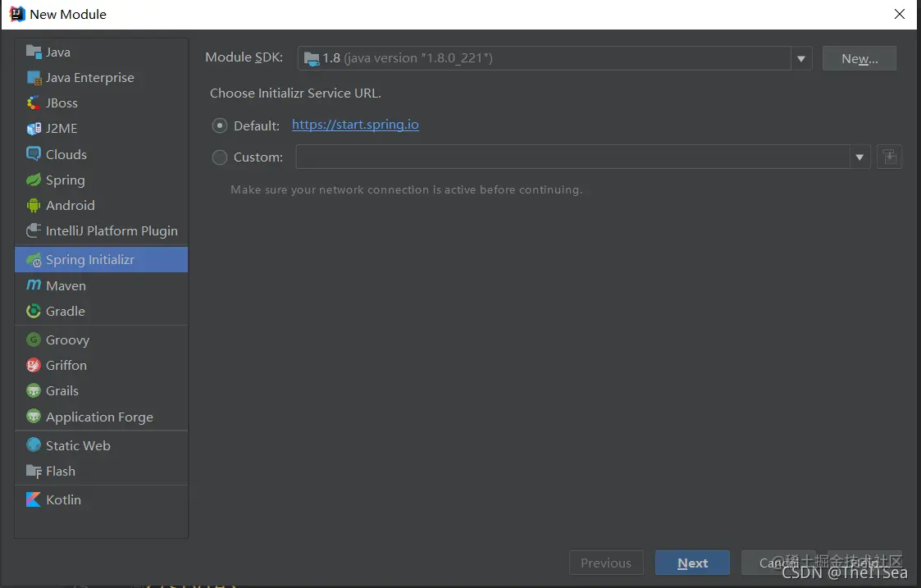This screenshot has width=921, height=588.
Task: Close the New Module dialog
Action: (x=900, y=14)
